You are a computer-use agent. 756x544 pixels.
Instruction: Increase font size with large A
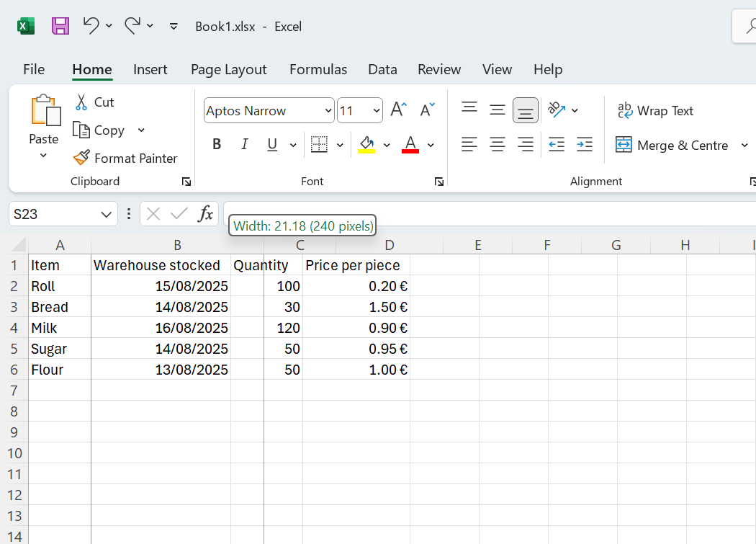(x=399, y=110)
